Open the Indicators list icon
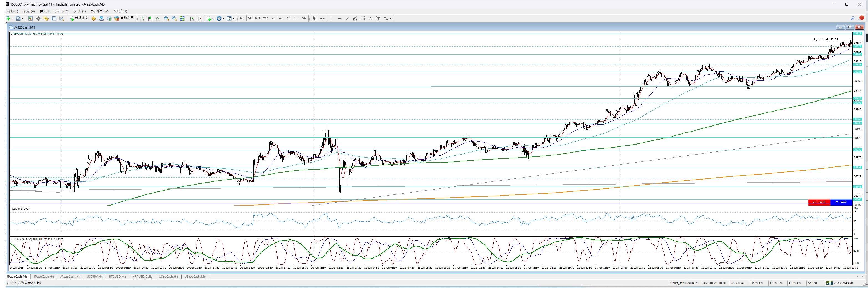This screenshot has width=868, height=288. pyautogui.click(x=209, y=18)
